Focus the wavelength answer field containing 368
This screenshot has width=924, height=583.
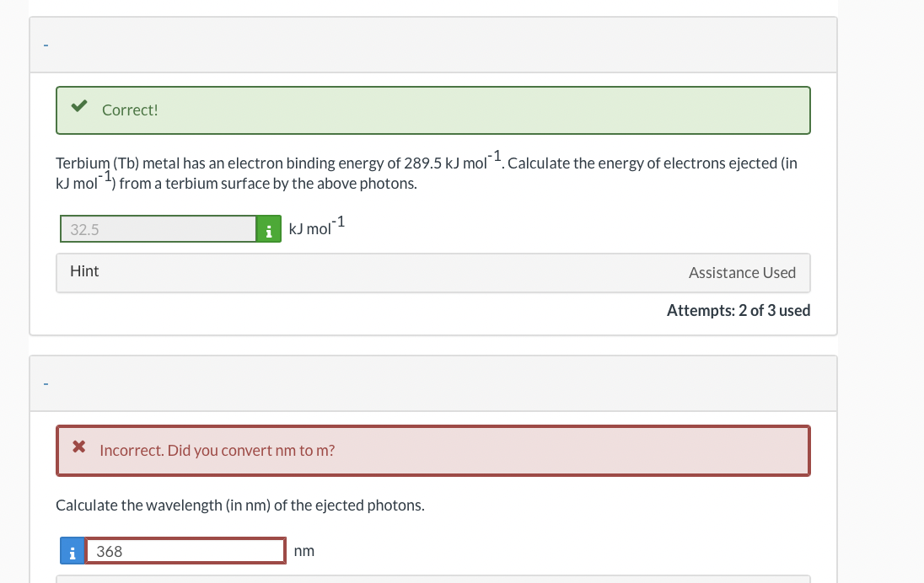(x=185, y=551)
